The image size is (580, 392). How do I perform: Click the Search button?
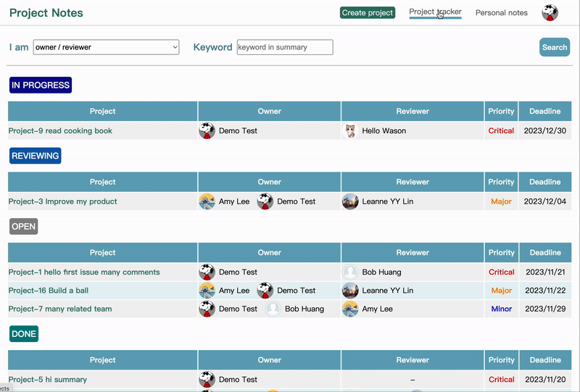tap(555, 47)
